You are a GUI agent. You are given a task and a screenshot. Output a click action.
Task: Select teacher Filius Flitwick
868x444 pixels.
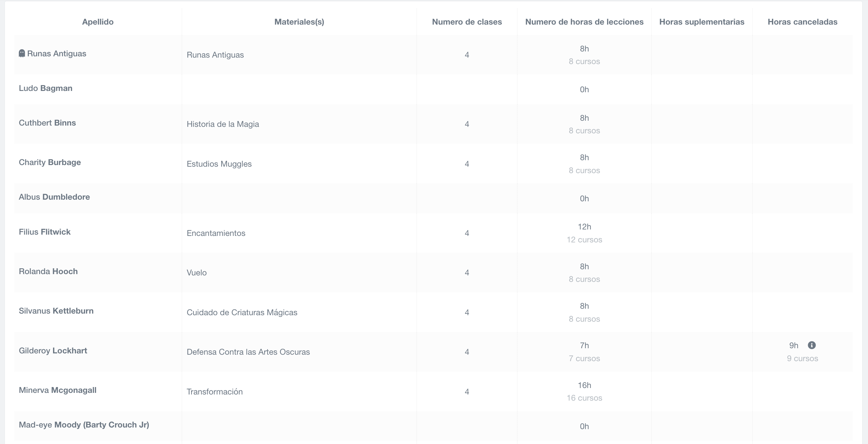tap(45, 232)
